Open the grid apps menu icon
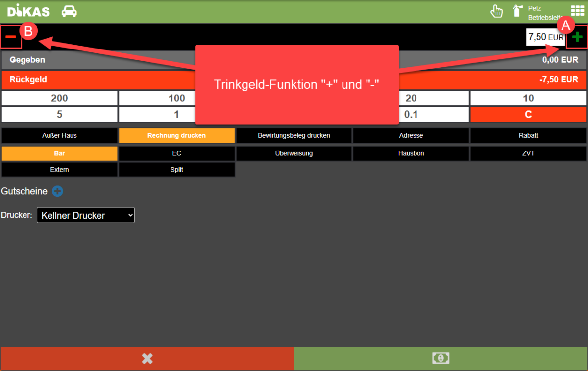This screenshot has height=371, width=588. (x=577, y=11)
